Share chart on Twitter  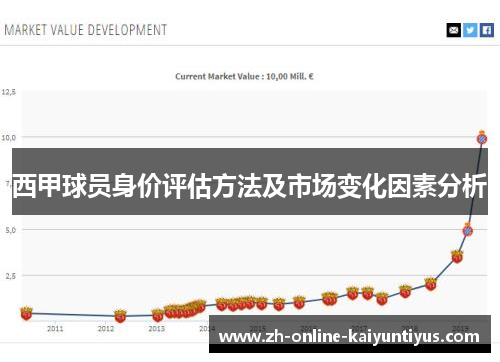(470, 30)
